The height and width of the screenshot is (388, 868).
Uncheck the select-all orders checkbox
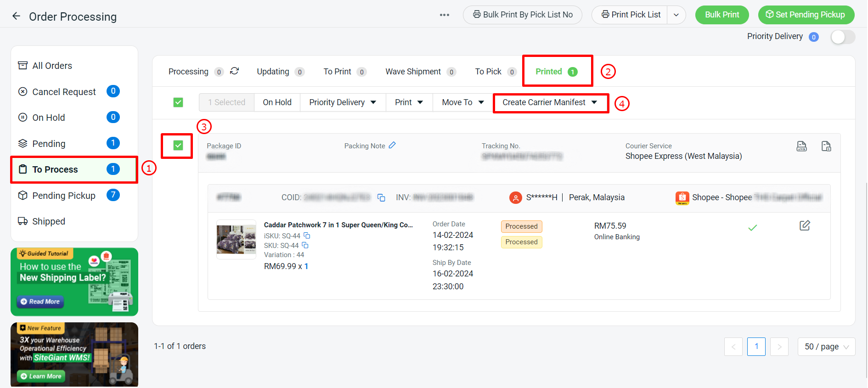click(x=178, y=102)
